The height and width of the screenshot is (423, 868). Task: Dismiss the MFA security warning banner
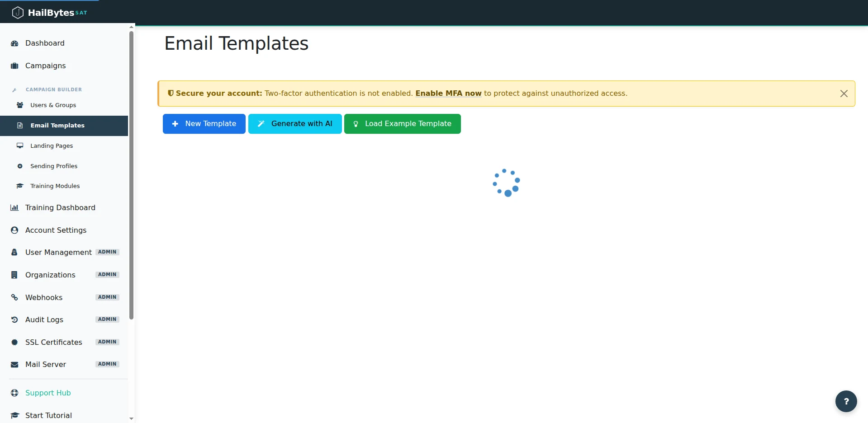(x=844, y=94)
